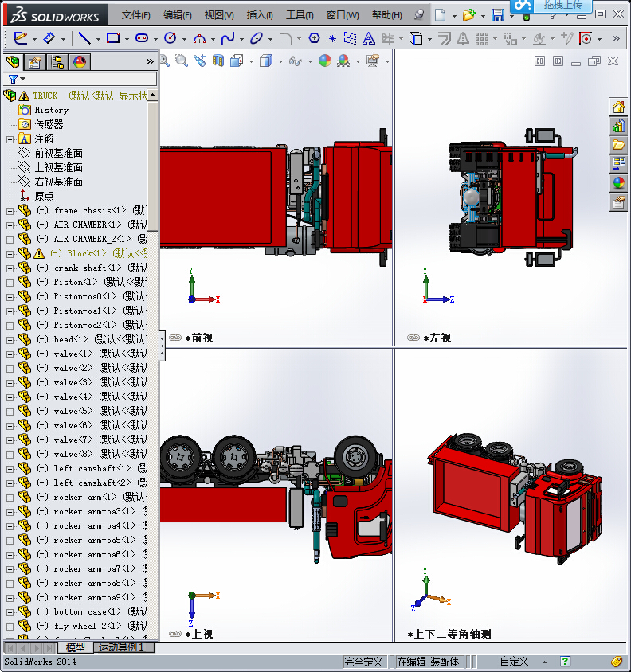
Task: Select the Centerpoint Arc tool
Action: [x=199, y=39]
